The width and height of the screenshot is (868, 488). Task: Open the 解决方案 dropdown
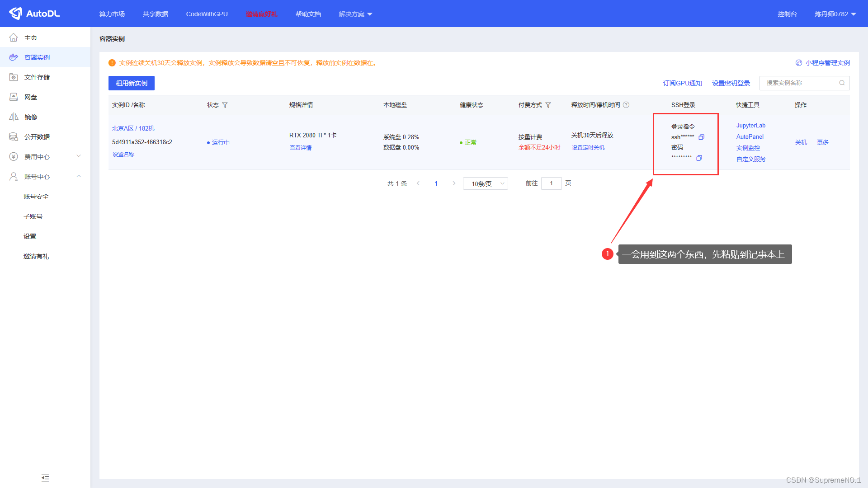[x=355, y=14]
